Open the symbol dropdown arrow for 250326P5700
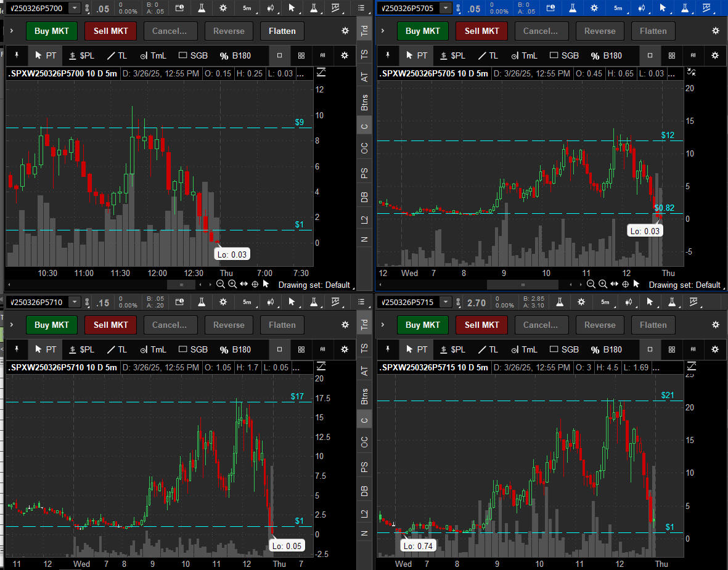Screen dimensions: 728x570 pos(75,8)
